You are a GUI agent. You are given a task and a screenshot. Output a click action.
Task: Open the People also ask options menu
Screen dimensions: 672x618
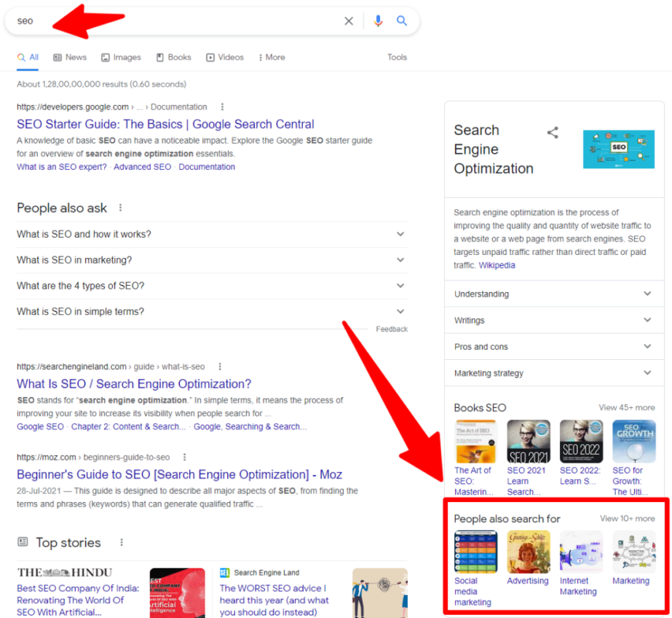tap(120, 208)
